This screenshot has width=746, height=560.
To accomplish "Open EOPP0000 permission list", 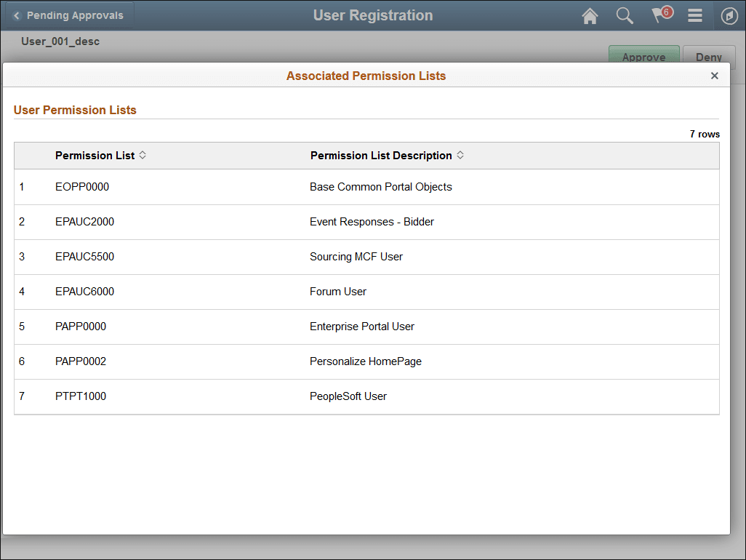I will coord(81,187).
